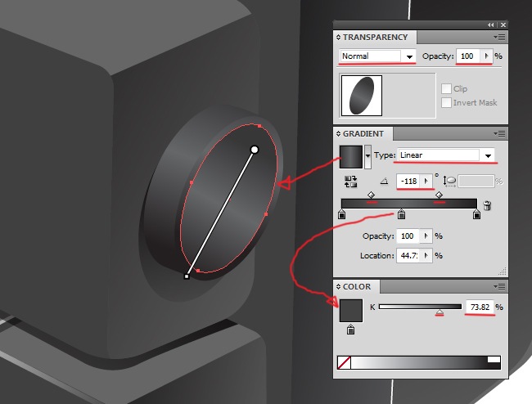Image resolution: width=532 pixels, height=404 pixels.
Task: Click the Transparency opacity field showing 100
Action: pyautogui.click(x=468, y=56)
